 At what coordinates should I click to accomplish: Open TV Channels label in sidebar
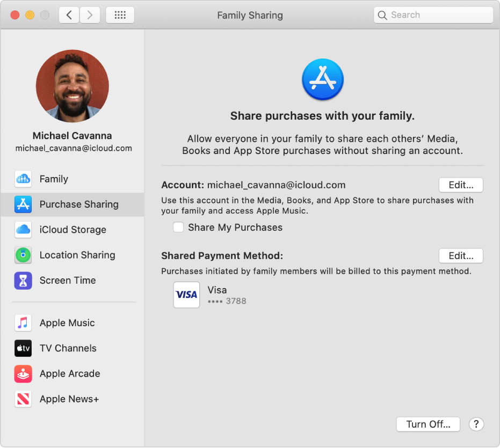68,348
